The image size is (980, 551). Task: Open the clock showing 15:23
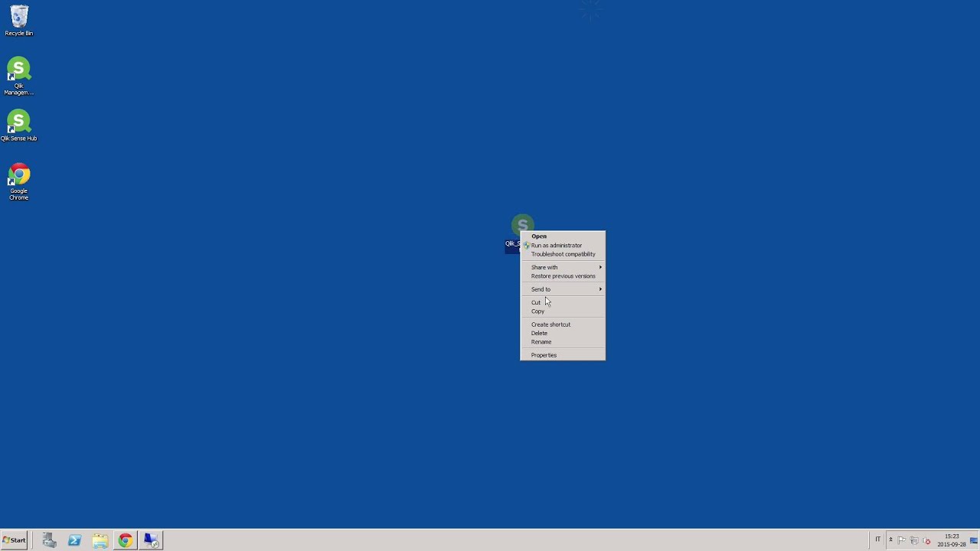click(x=952, y=540)
